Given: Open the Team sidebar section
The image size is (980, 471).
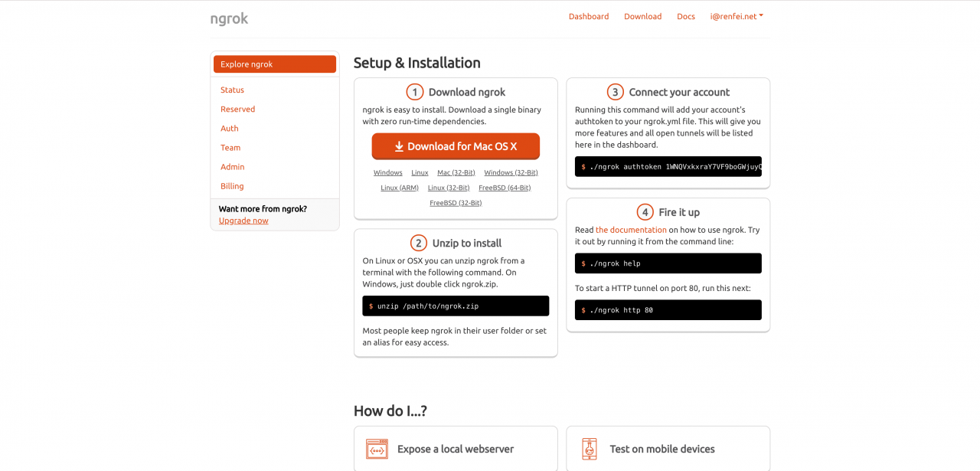Looking at the screenshot, I should [230, 147].
